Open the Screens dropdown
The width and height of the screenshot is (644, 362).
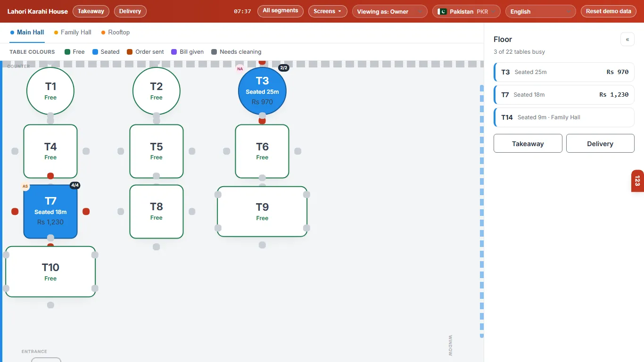click(328, 11)
